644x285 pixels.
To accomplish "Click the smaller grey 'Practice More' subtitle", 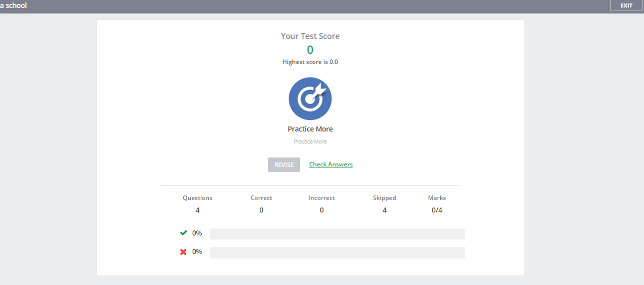I will (310, 141).
